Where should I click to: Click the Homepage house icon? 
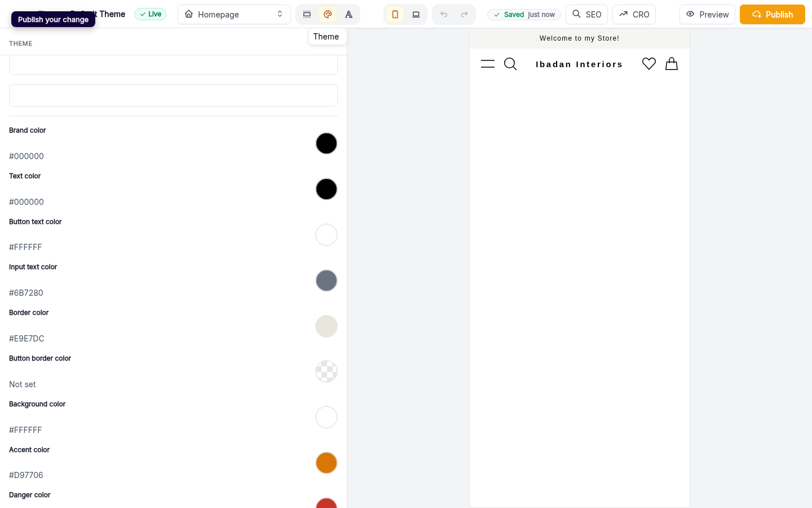click(189, 14)
